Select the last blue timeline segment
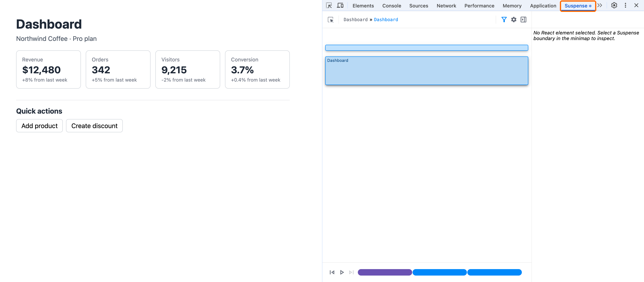The height and width of the screenshot is (282, 644). pos(494,272)
